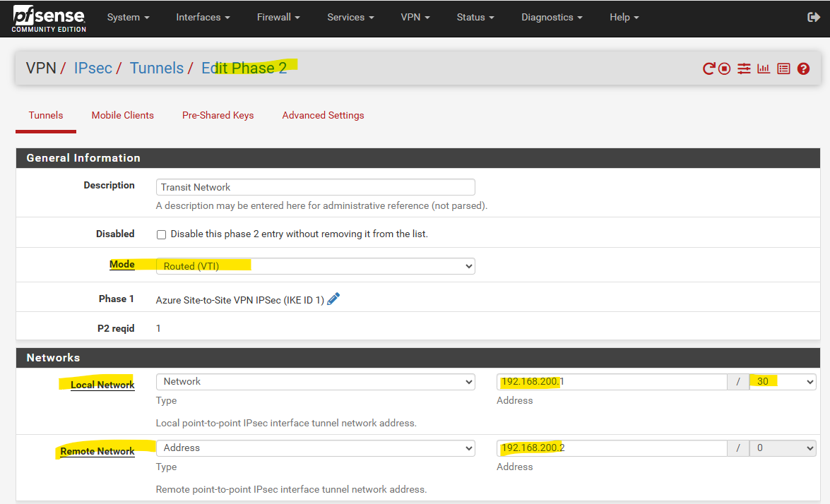Click the Remote Network address field 192.168.200.2
Image resolution: width=830 pixels, height=504 pixels.
612,448
